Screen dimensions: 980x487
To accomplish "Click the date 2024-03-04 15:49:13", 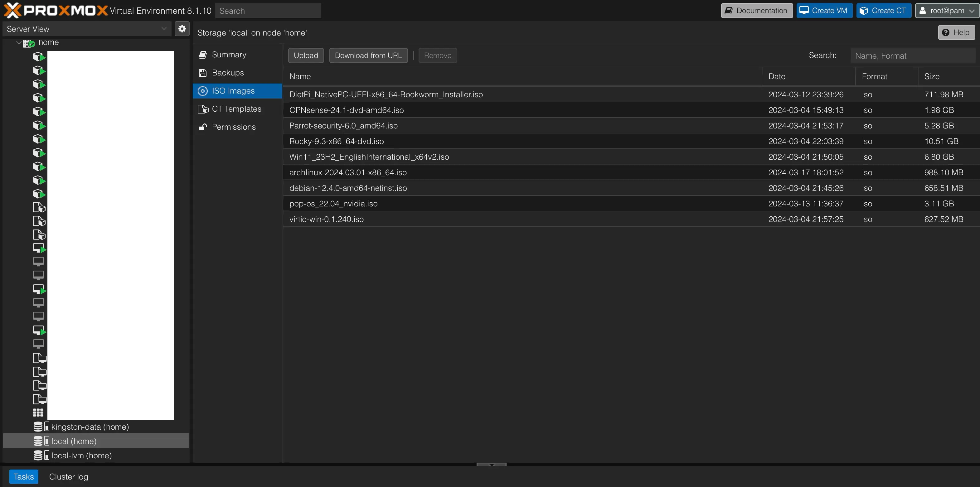I will coord(806,110).
